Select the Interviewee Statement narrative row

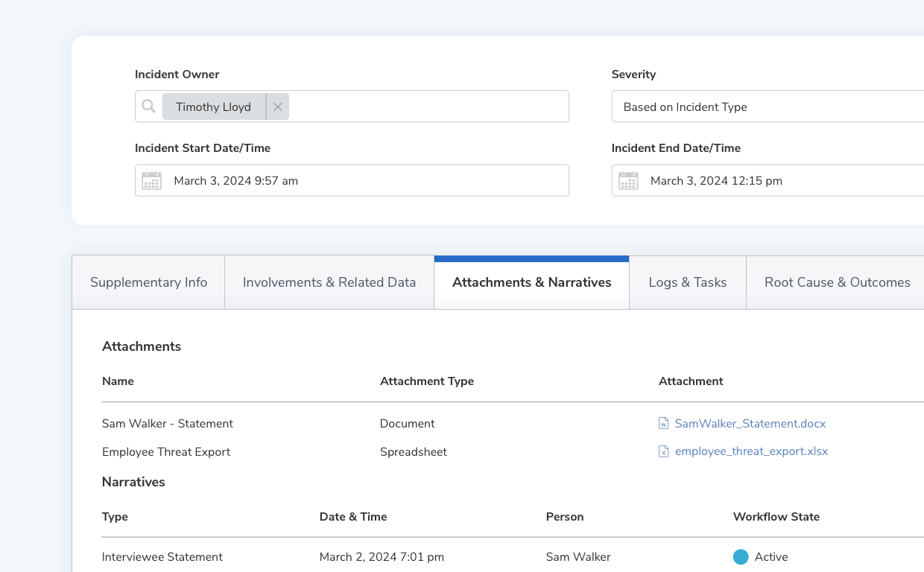point(162,556)
